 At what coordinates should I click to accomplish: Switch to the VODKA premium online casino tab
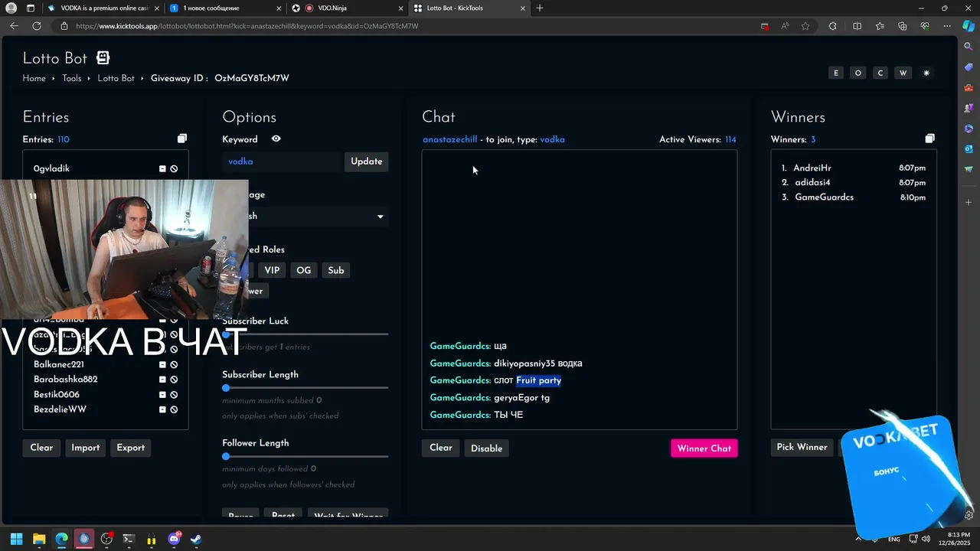coord(103,8)
